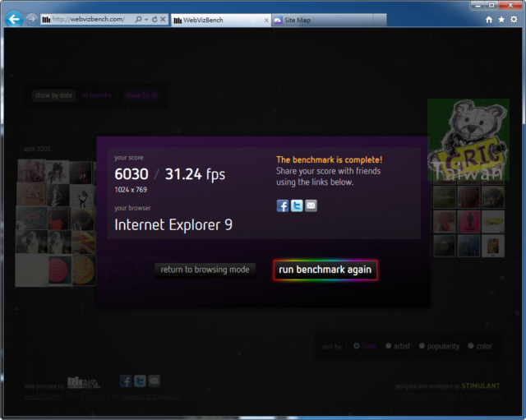
Task: Open a new blank tab
Action: (380, 20)
